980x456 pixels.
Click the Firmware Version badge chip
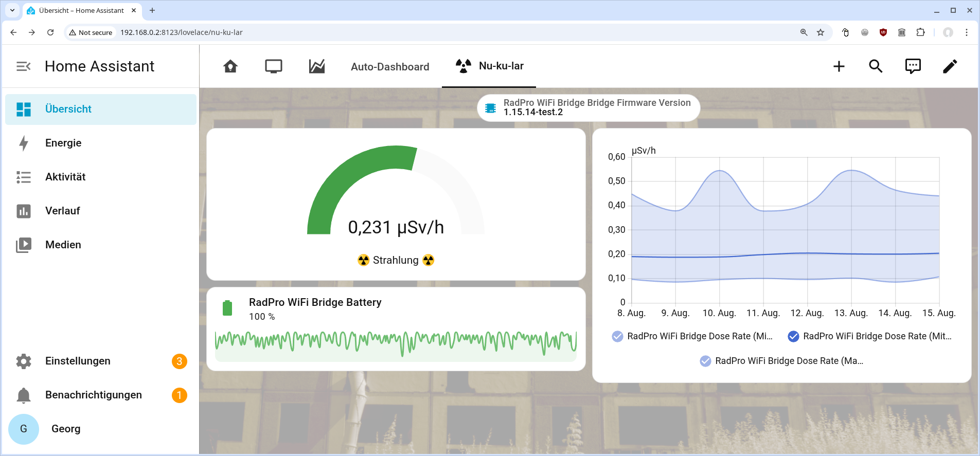click(x=589, y=107)
